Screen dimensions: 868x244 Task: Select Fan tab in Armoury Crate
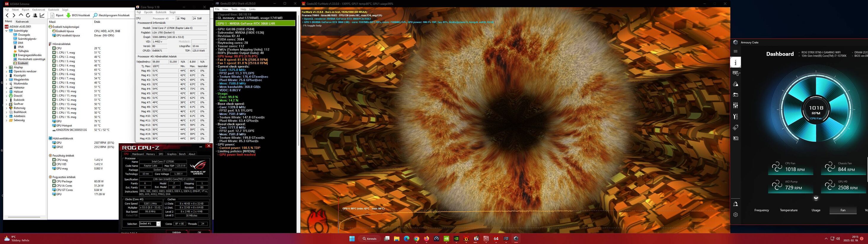[x=843, y=210]
